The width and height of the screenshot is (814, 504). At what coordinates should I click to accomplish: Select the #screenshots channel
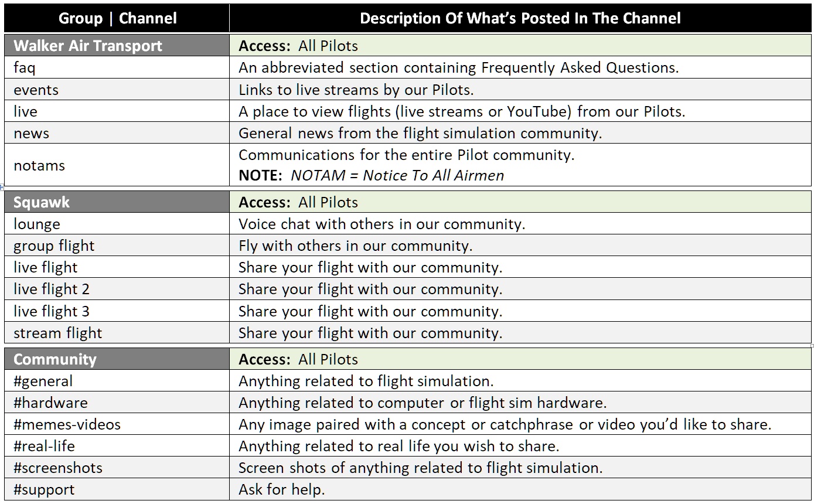tap(117, 468)
